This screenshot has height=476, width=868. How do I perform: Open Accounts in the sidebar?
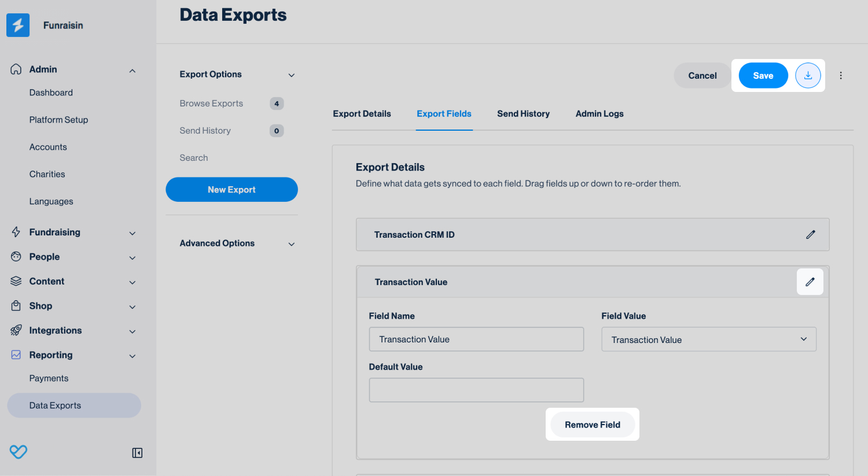point(48,147)
